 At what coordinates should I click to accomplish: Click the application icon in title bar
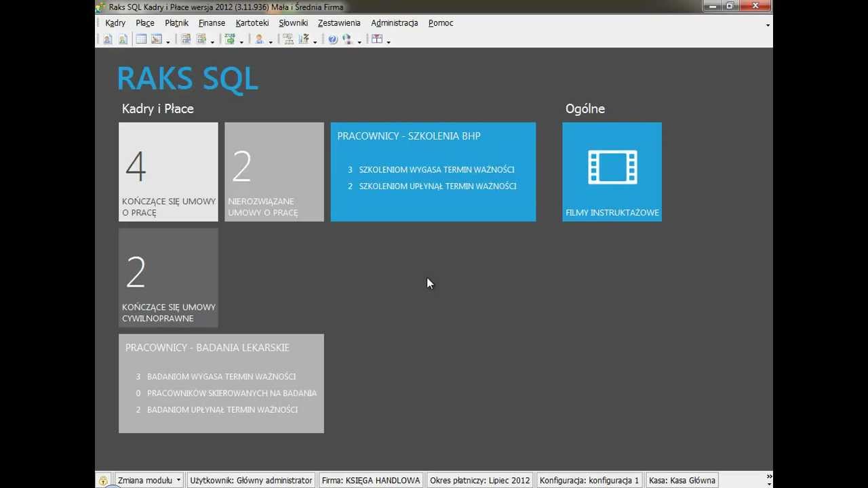tap(102, 7)
